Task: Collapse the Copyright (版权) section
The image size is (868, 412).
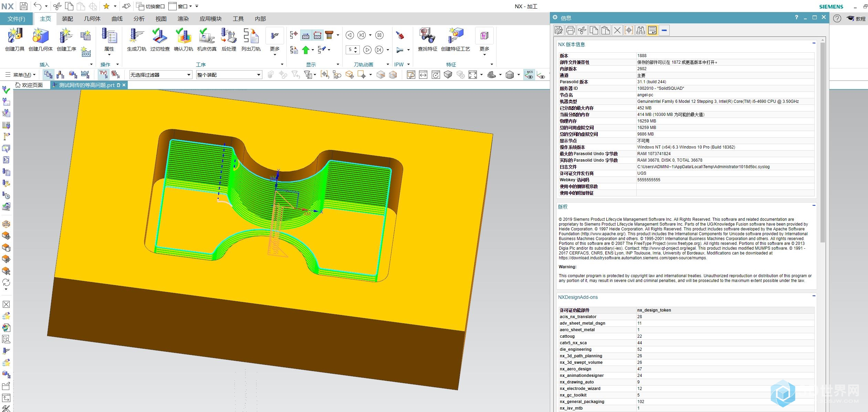Action: pyautogui.click(x=814, y=206)
